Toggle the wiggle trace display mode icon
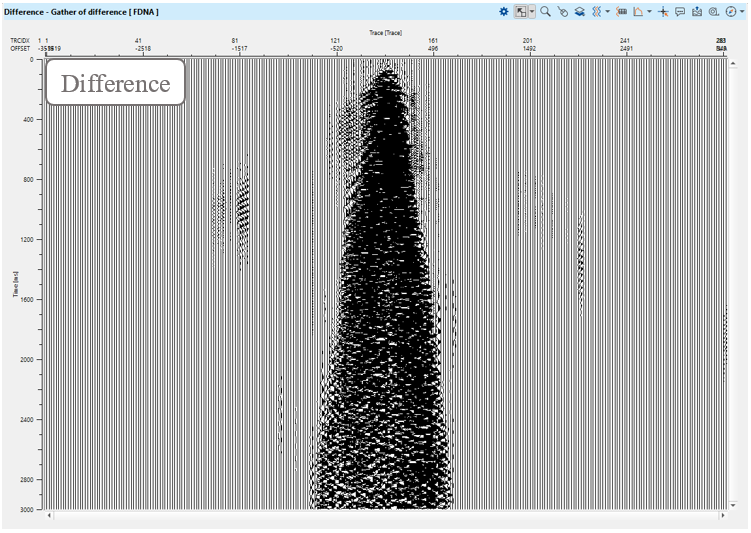The height and width of the screenshot is (533, 751). tap(596, 11)
